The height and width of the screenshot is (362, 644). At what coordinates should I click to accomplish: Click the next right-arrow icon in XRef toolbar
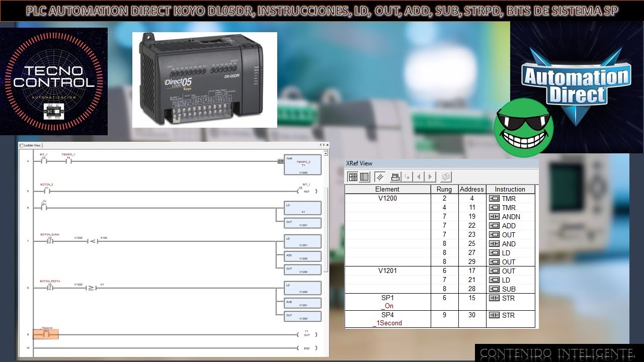(430, 177)
